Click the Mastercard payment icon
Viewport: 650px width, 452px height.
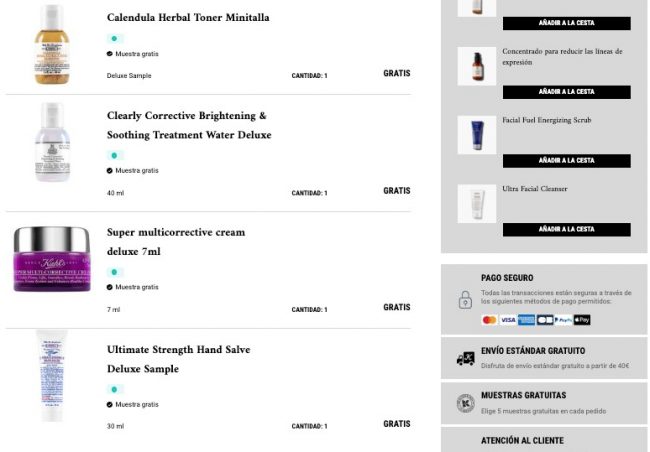pyautogui.click(x=489, y=320)
